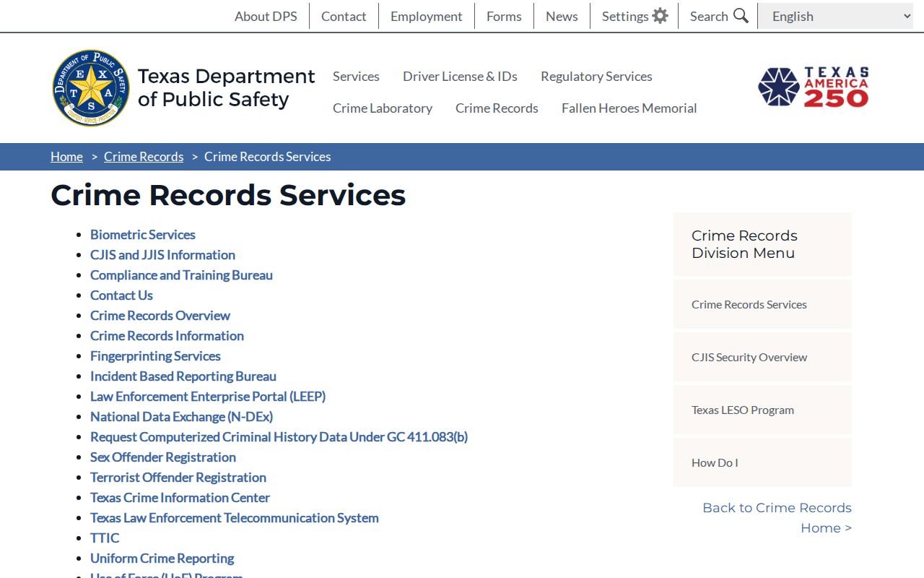This screenshot has width=924, height=578.
Task: Select Texas LESO Program in sidebar
Action: click(762, 410)
